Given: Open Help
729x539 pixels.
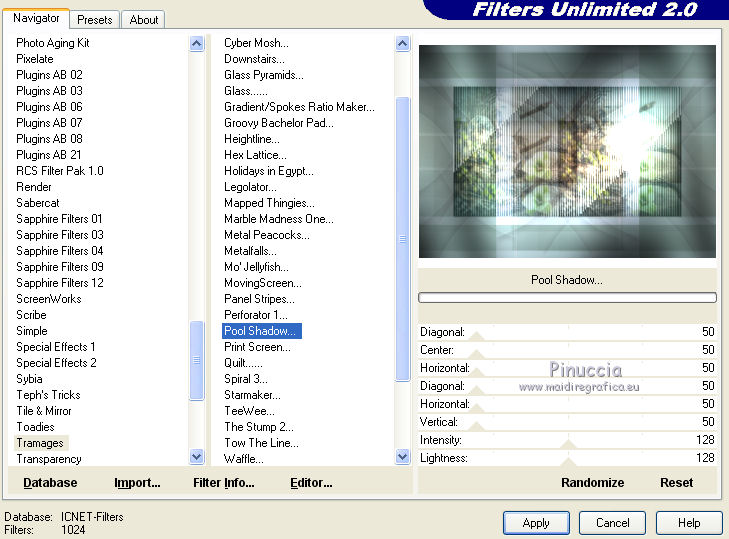Looking at the screenshot, I should [689, 523].
